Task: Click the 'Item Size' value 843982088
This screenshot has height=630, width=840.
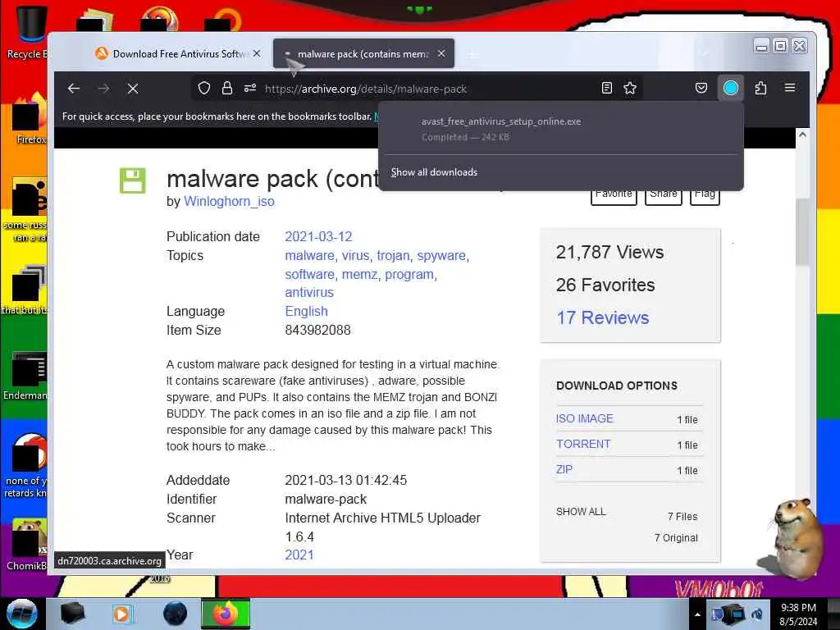Action: pyautogui.click(x=317, y=330)
